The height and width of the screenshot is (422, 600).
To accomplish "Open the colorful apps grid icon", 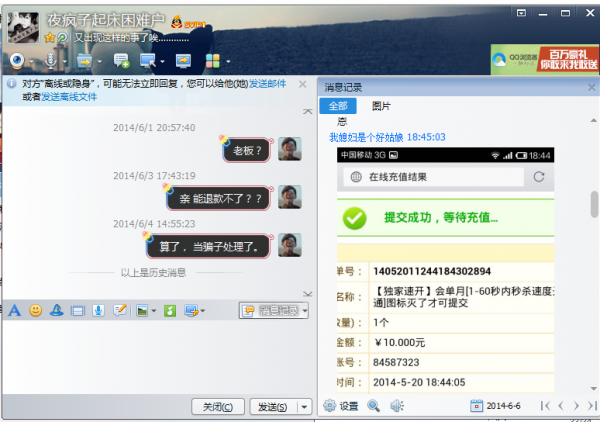I will (213, 61).
